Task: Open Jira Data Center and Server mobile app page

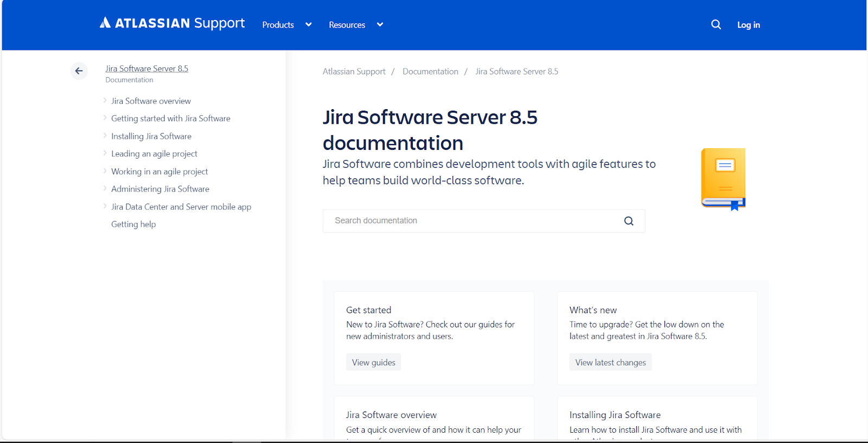Action: coord(181,207)
